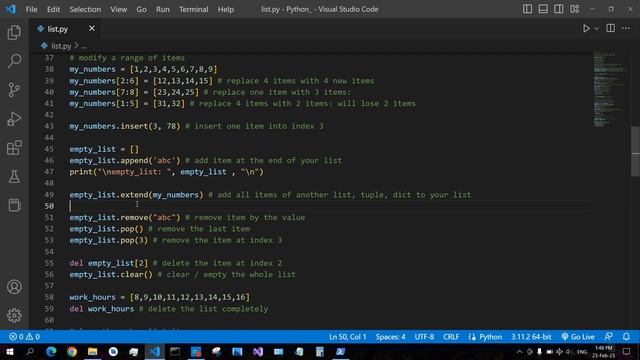Open PowerShell from taskbar
The image size is (640, 360).
click(x=340, y=351)
